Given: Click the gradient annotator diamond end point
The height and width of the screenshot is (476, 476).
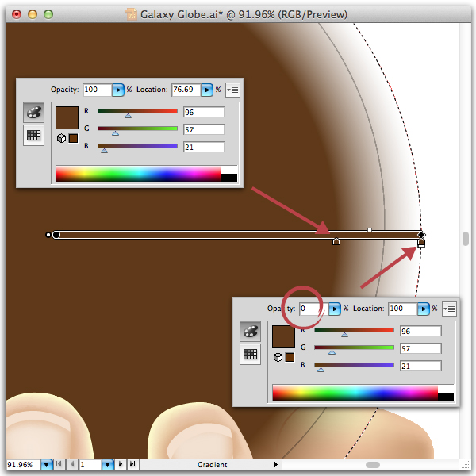Looking at the screenshot, I should 421,235.
